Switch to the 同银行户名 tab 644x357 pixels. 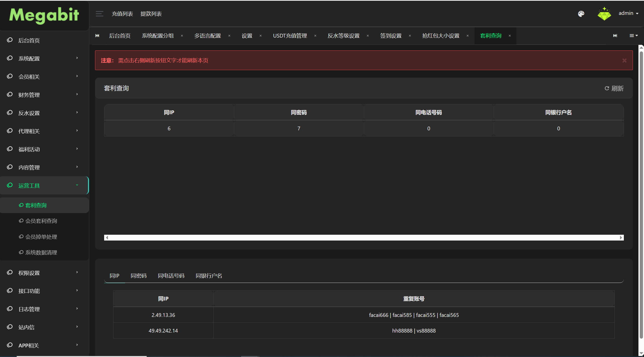[x=209, y=276]
